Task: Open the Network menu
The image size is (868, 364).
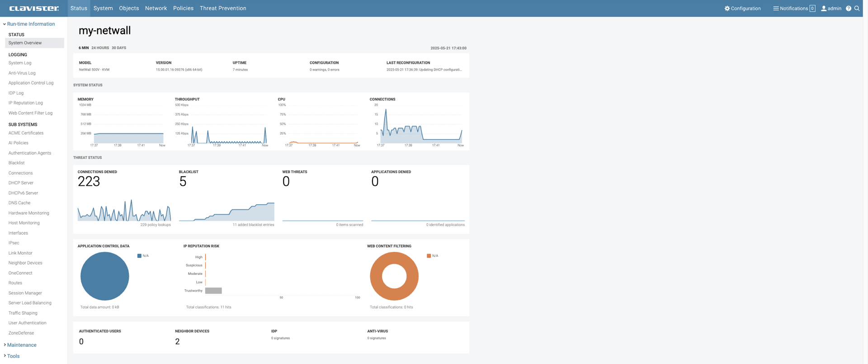Action: (x=156, y=8)
